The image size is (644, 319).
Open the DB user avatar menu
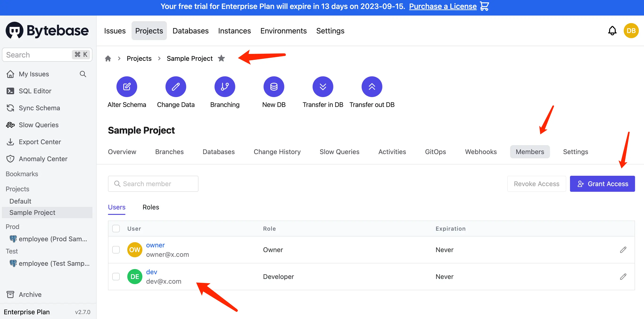pyautogui.click(x=631, y=31)
